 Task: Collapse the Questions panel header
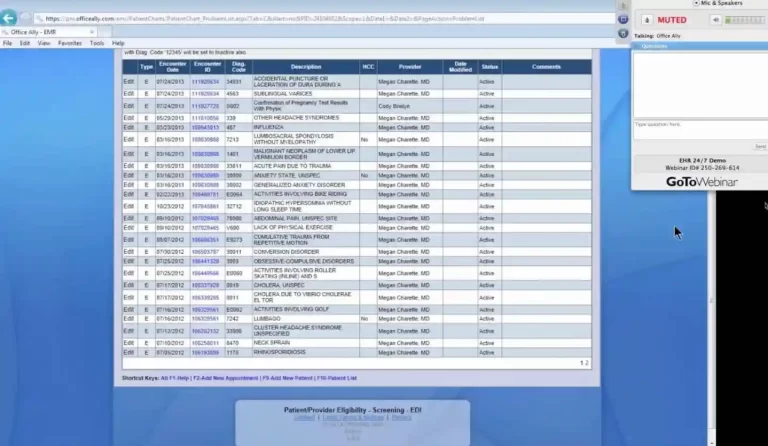(x=699, y=46)
